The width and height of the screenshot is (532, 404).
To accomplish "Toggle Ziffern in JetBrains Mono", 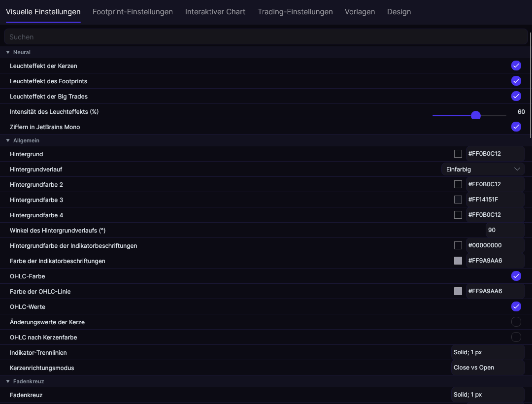I will [x=516, y=127].
